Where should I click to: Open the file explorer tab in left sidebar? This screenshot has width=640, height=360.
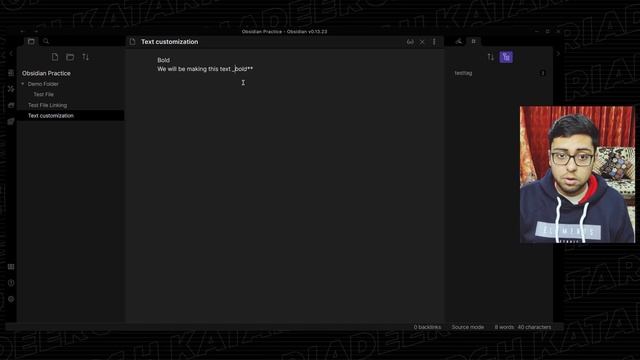(x=31, y=42)
